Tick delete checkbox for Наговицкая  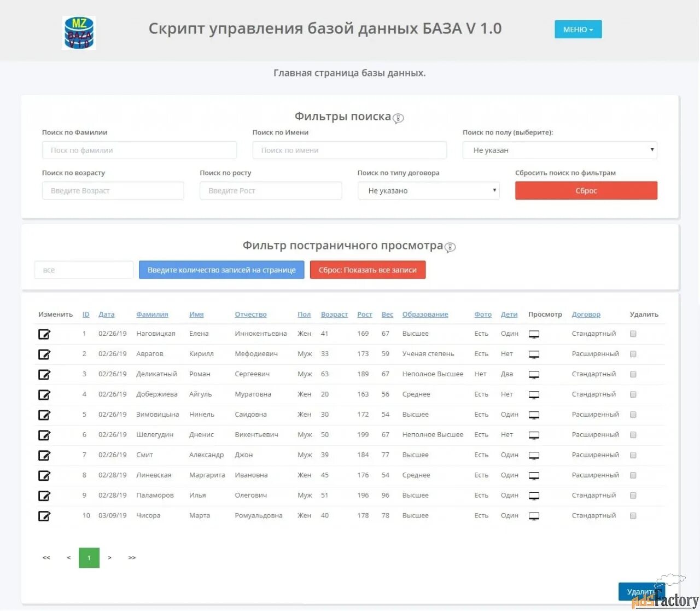pos(633,334)
